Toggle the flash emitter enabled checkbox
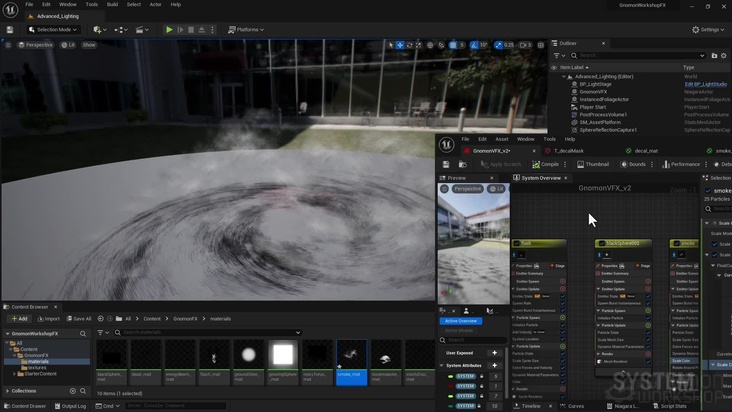The height and width of the screenshot is (412, 732). coord(517,243)
